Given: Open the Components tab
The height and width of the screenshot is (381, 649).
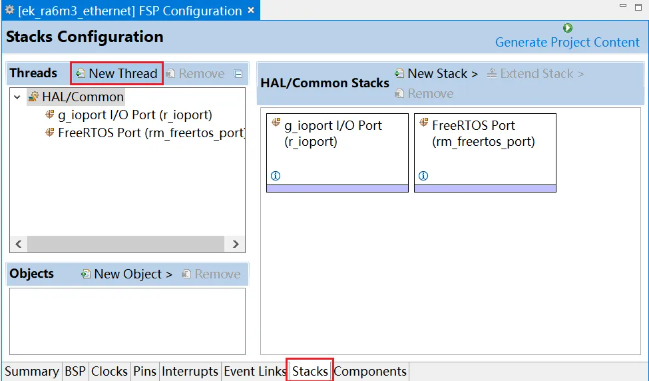Looking at the screenshot, I should (x=370, y=371).
